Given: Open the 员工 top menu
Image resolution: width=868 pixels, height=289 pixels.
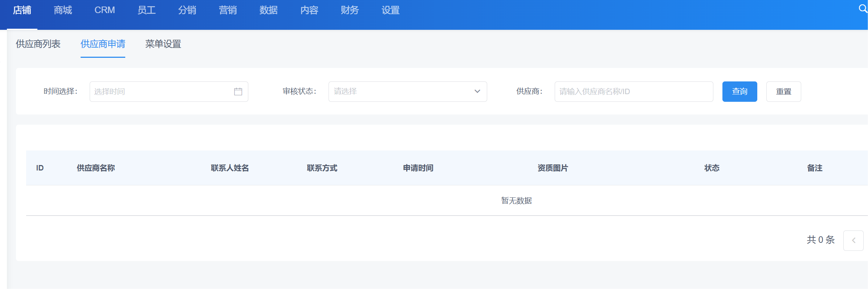Looking at the screenshot, I should pyautogui.click(x=147, y=10).
